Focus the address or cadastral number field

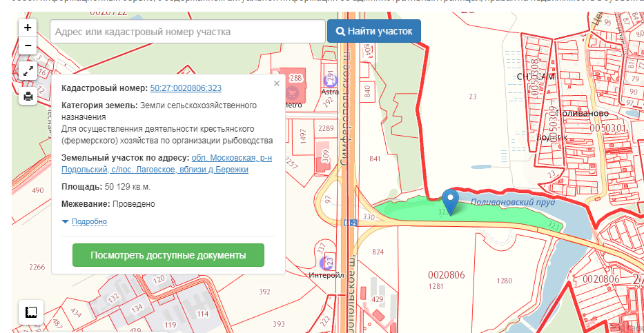pyautogui.click(x=187, y=32)
